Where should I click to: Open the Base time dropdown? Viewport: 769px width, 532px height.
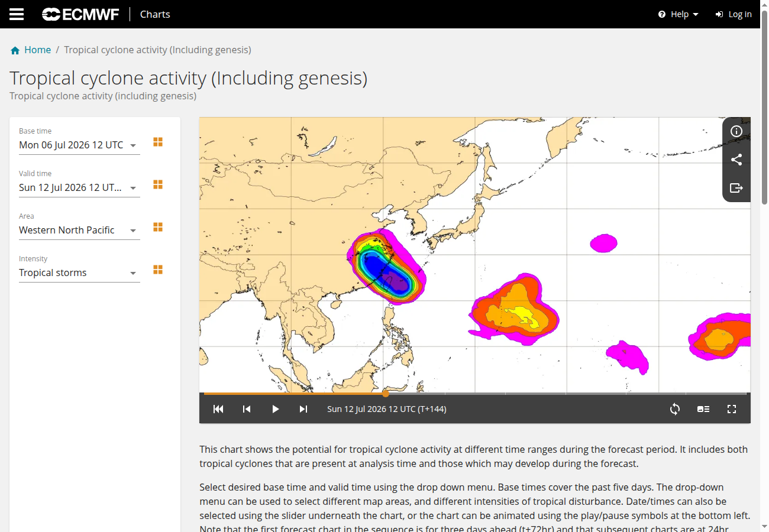79,145
